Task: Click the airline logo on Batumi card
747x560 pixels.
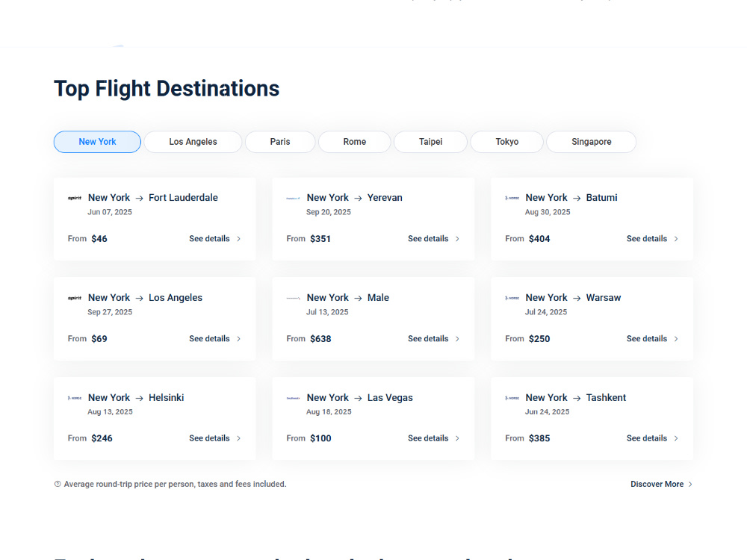Action: click(512, 198)
